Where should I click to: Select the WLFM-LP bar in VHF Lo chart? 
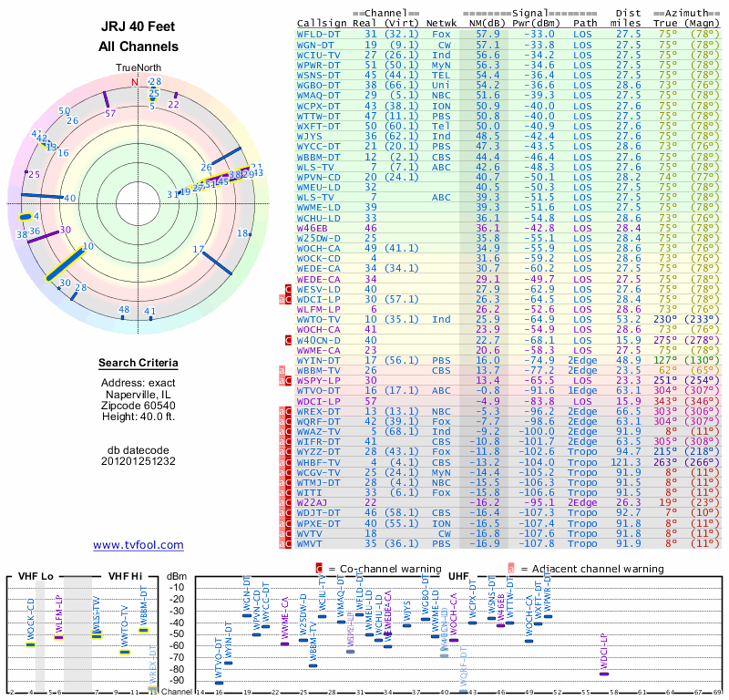(x=59, y=636)
